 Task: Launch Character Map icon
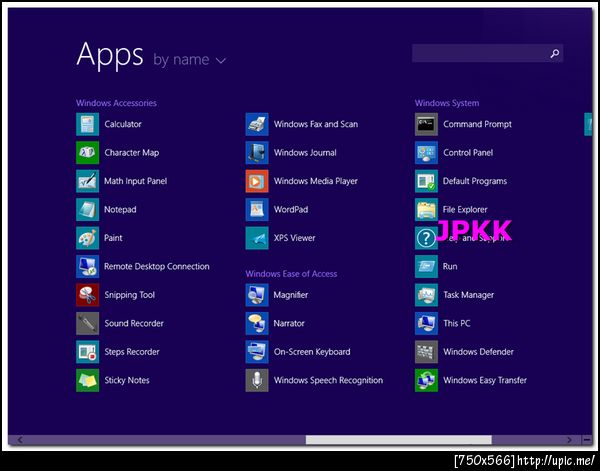(x=87, y=152)
